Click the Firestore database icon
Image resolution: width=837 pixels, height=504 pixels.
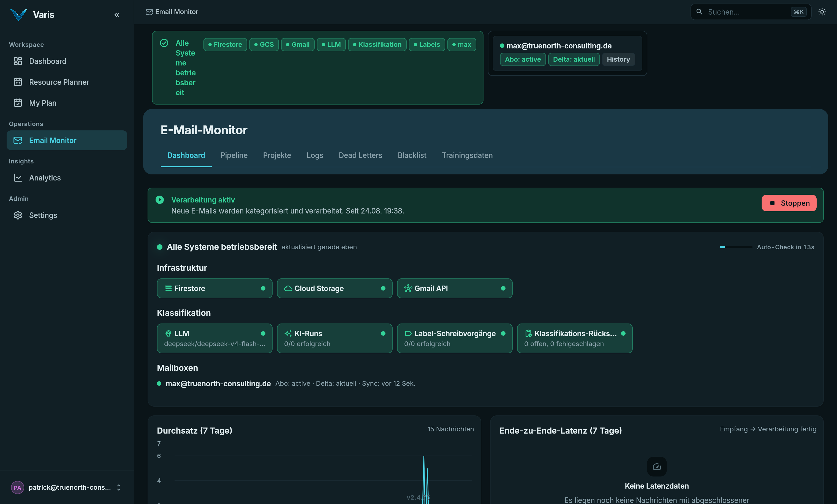[168, 288]
